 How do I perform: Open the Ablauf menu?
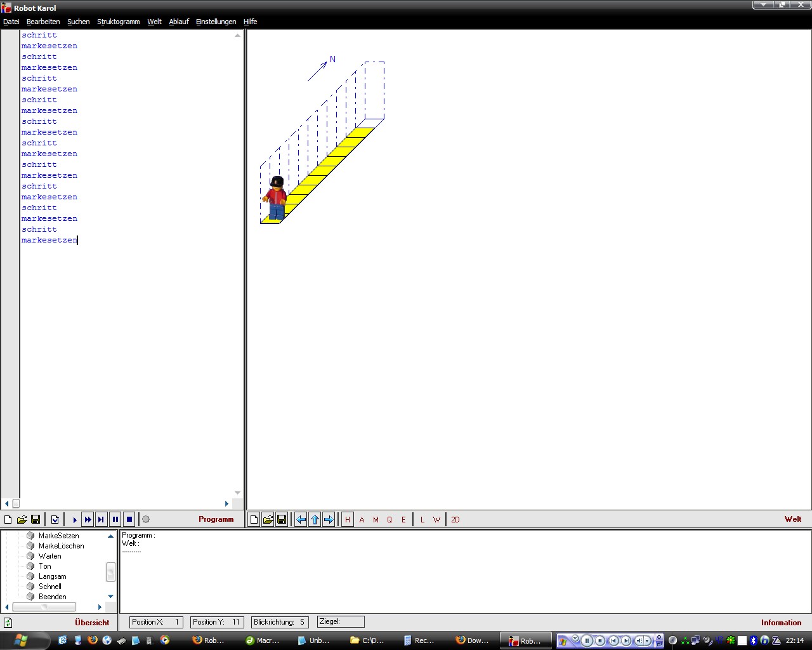[179, 22]
